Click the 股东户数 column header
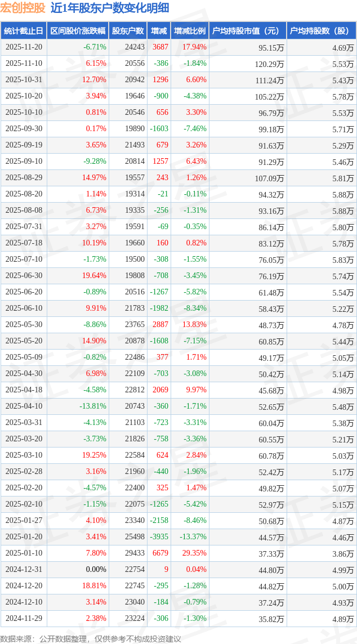The height and width of the screenshot is (644, 357). 127,31
